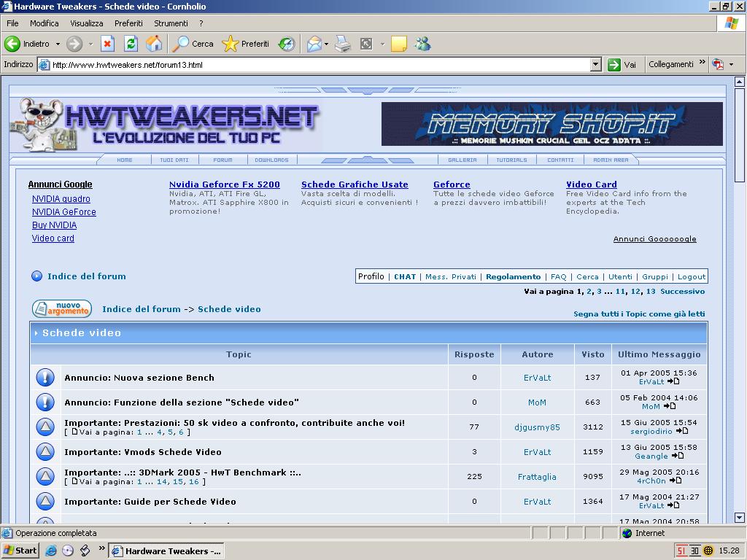Open the PDF toolbar icon

tap(718, 64)
